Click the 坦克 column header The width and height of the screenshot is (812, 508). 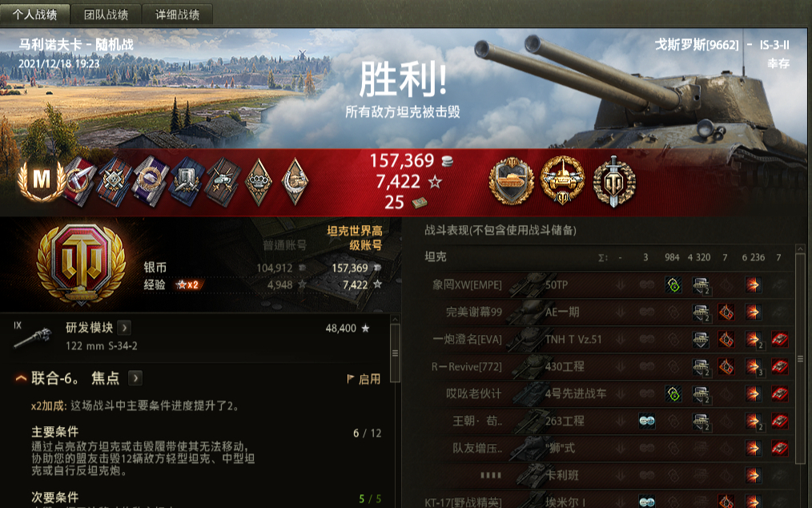(436, 257)
